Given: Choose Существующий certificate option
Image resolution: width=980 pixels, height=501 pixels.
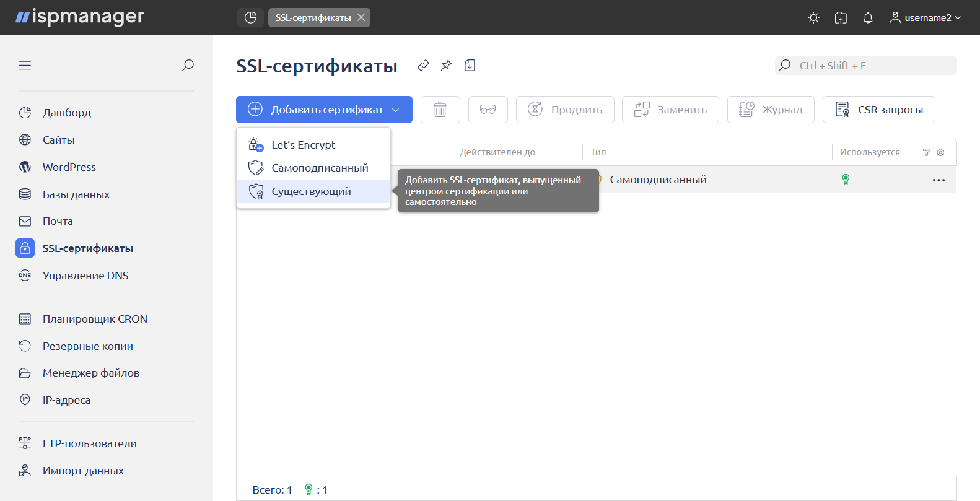Looking at the screenshot, I should pyautogui.click(x=311, y=191).
